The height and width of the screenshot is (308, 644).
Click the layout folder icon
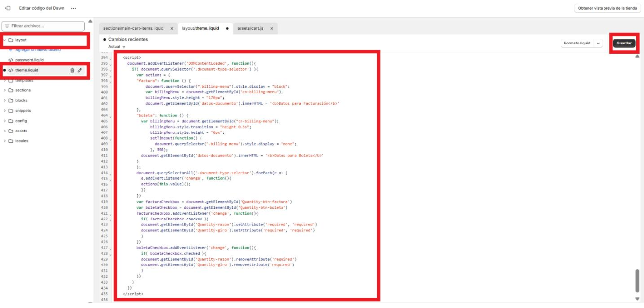click(x=11, y=40)
